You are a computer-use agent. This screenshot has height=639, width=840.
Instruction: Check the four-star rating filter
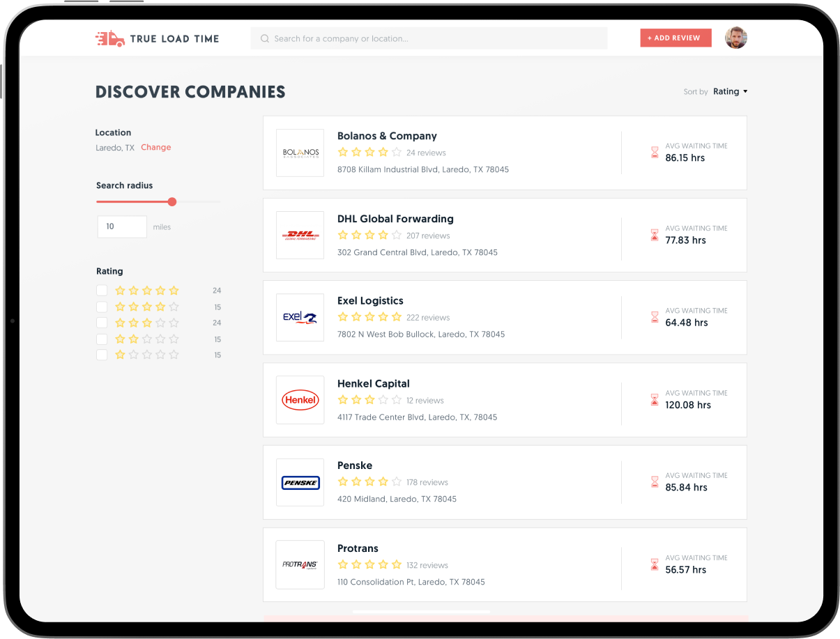coord(102,307)
